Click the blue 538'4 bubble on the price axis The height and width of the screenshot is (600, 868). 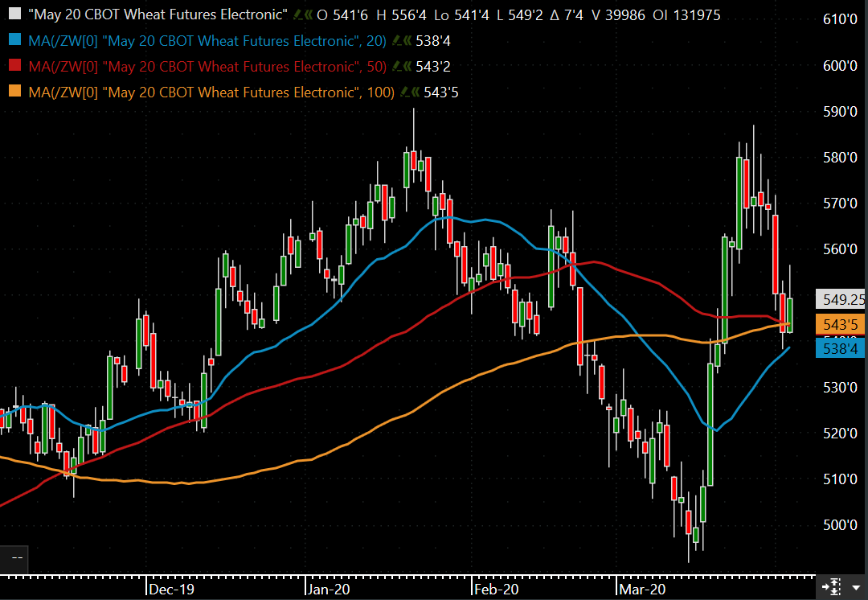pyautogui.click(x=840, y=348)
